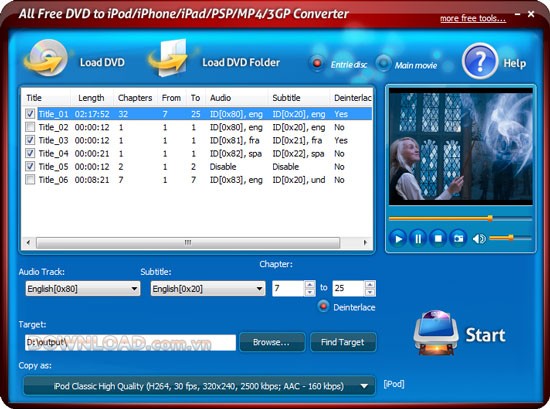The height and width of the screenshot is (409, 550).
Task: Open Help via the question mark icon
Action: coord(479,61)
